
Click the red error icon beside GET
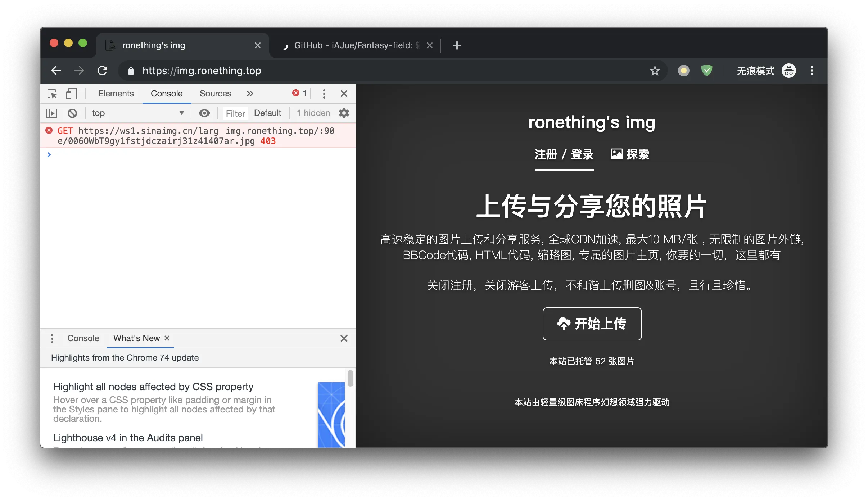[49, 130]
